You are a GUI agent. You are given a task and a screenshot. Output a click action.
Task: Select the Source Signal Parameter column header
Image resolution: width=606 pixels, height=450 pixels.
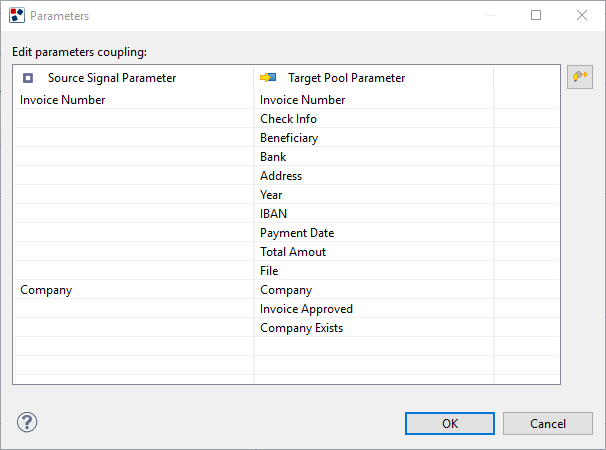pos(134,78)
